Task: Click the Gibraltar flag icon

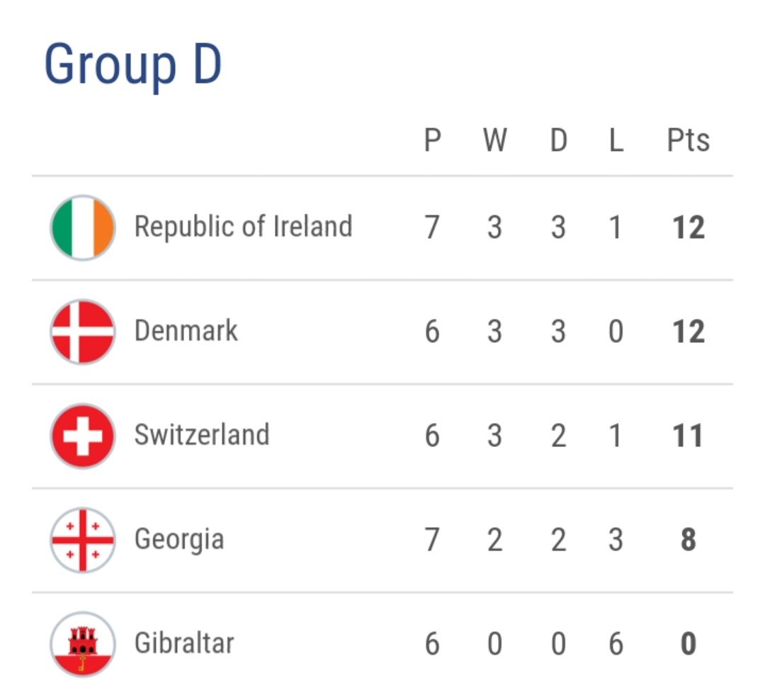Action: pos(83,644)
